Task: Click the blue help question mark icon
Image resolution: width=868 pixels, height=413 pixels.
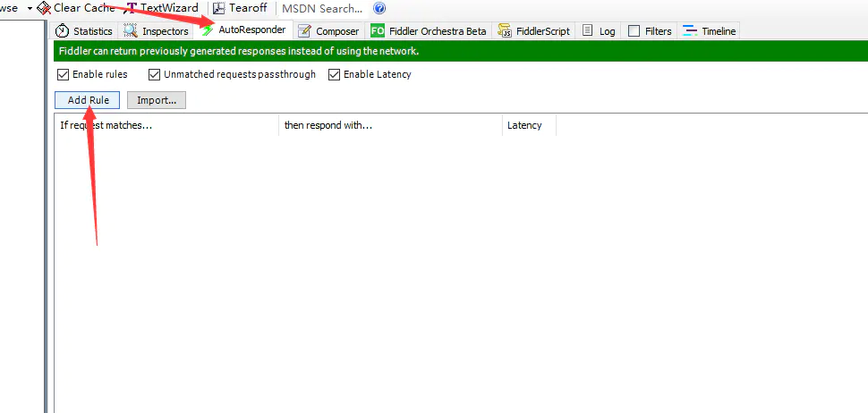Action: click(x=379, y=8)
